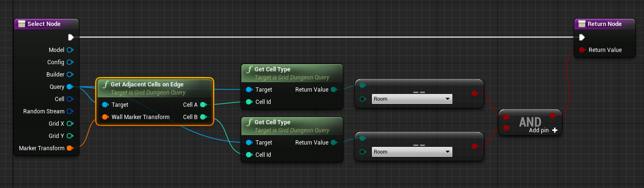Screen dimensions: 644x188
Task: Click Add pin on the AND node
Action: coord(543,130)
